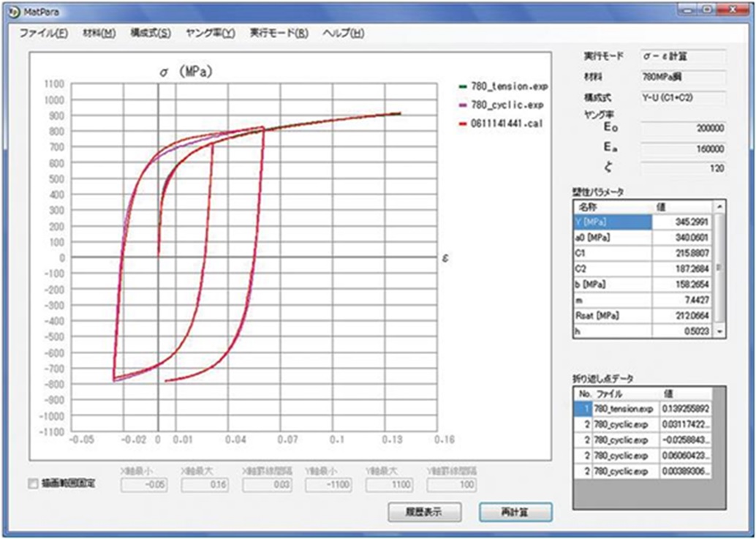Enable the 描画範囲固定 checkbox

click(31, 483)
